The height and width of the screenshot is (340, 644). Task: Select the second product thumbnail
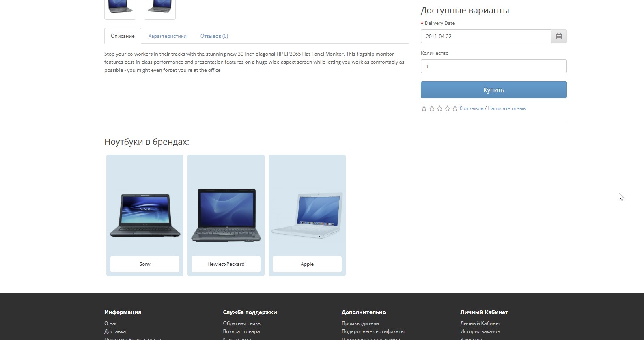coord(160,8)
